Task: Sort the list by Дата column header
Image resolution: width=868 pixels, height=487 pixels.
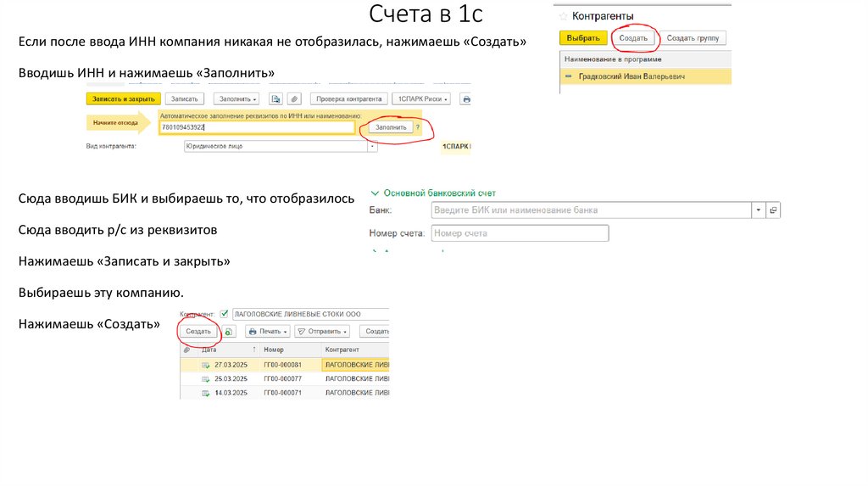Action: [x=227, y=350]
